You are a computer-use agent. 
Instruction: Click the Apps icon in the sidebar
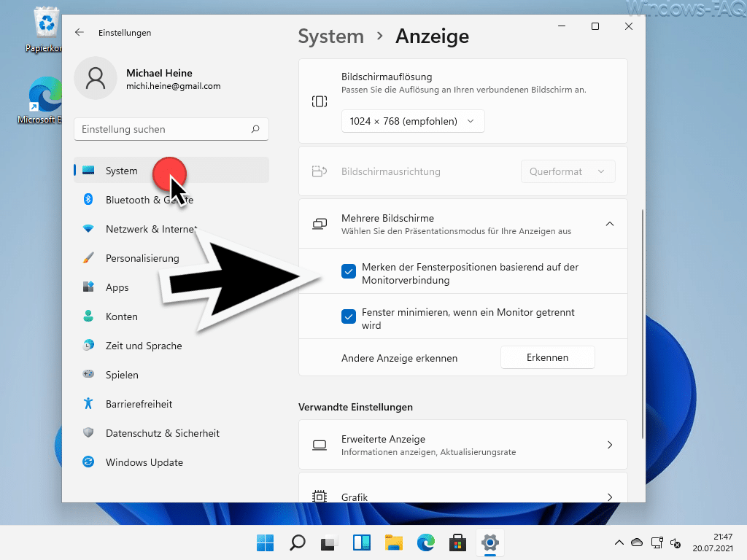[88, 287]
